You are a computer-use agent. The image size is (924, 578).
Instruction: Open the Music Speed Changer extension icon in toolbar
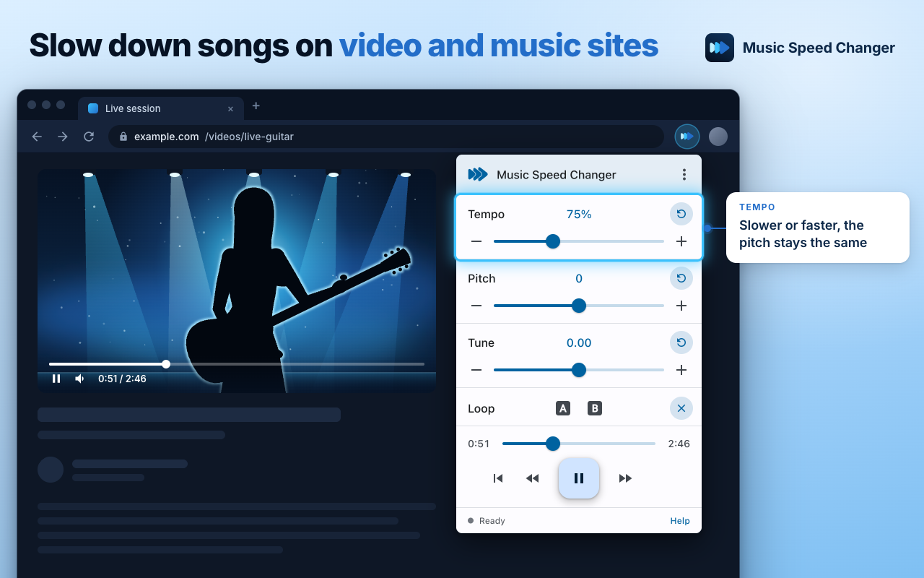(687, 137)
